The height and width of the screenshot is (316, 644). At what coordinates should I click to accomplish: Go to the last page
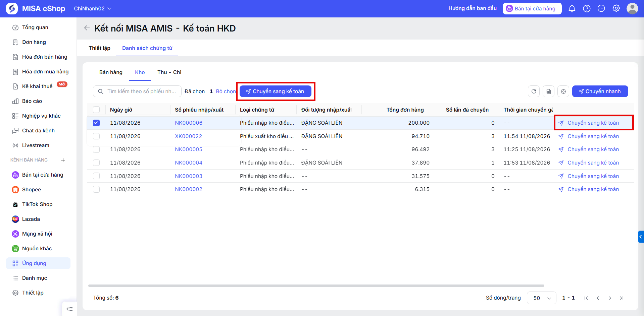pos(622,298)
